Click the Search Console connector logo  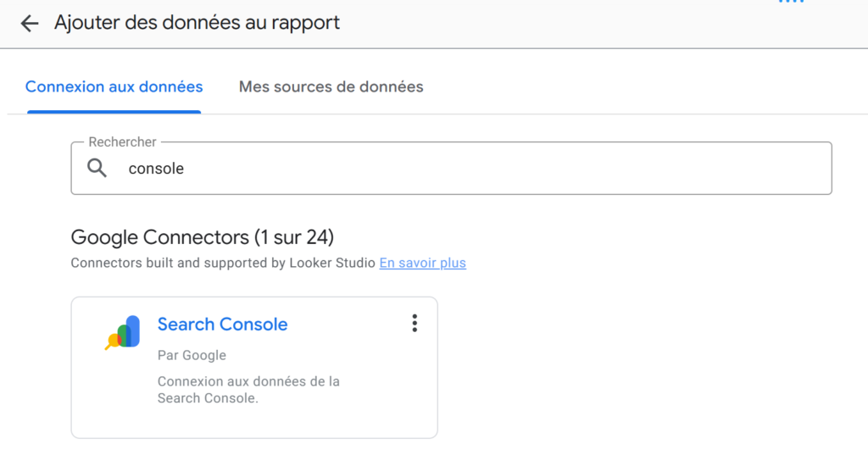point(123,332)
